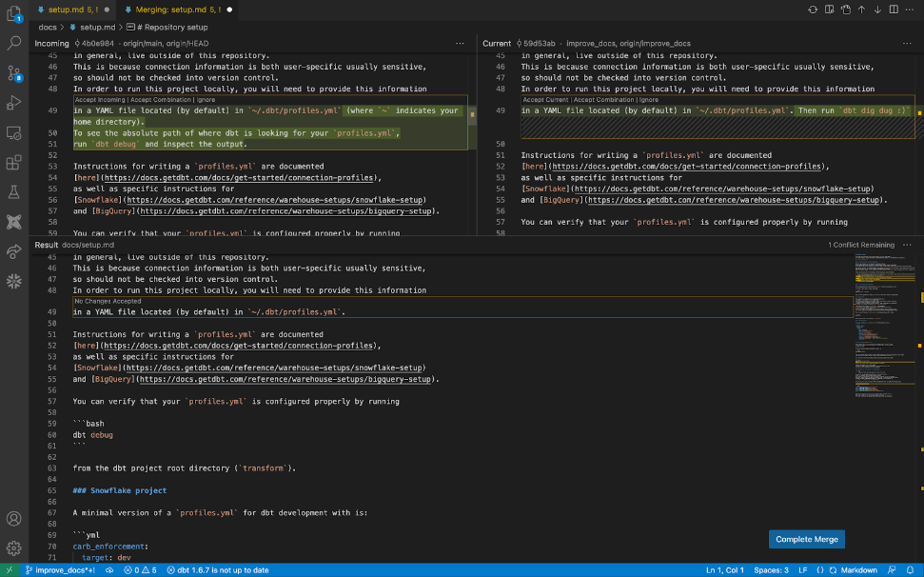
Task: Click the publish to cloud icon in status bar
Action: coord(109,570)
